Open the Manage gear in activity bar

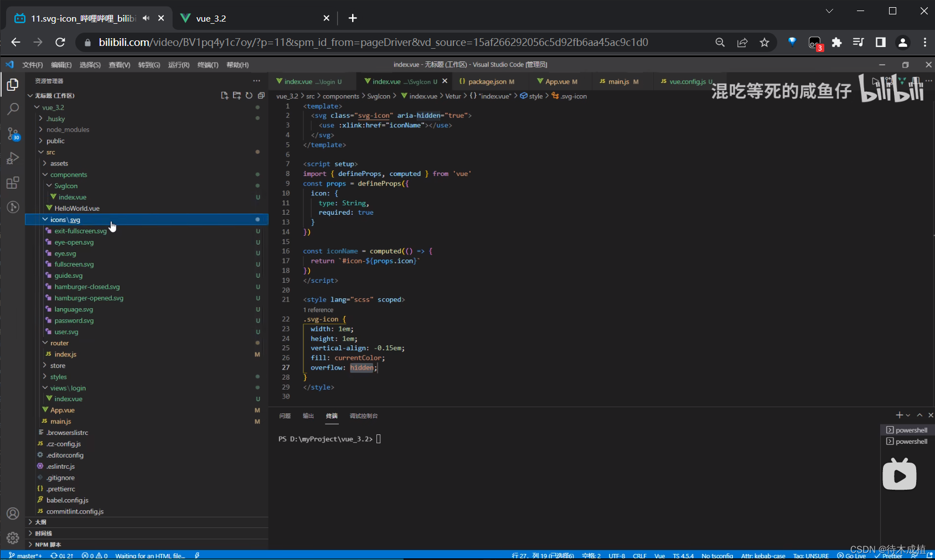13,538
